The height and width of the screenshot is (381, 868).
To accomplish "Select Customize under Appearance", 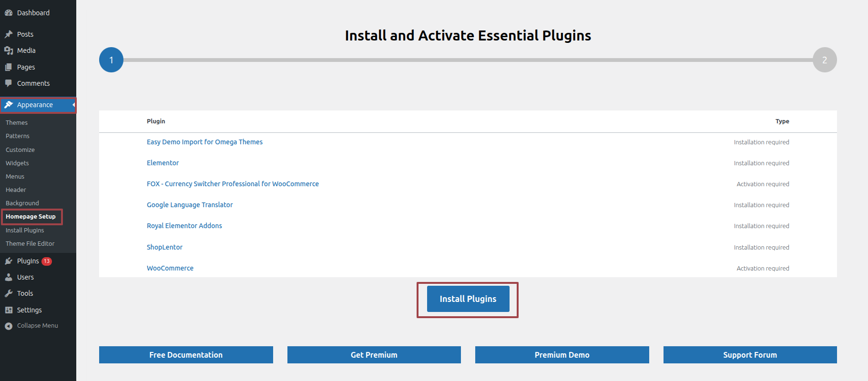I will [20, 150].
